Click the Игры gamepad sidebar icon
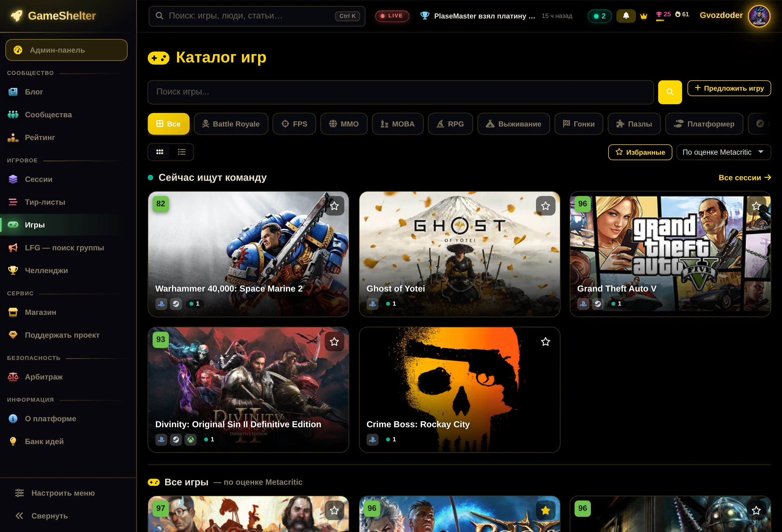This screenshot has width=782, height=532. click(13, 225)
